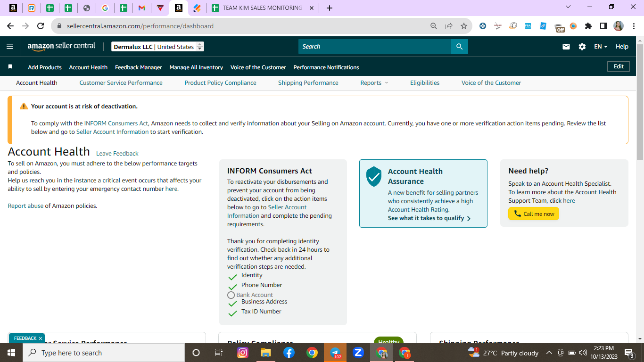Share this page using the address bar icon
This screenshot has height=362, width=644.
tap(449, 26)
